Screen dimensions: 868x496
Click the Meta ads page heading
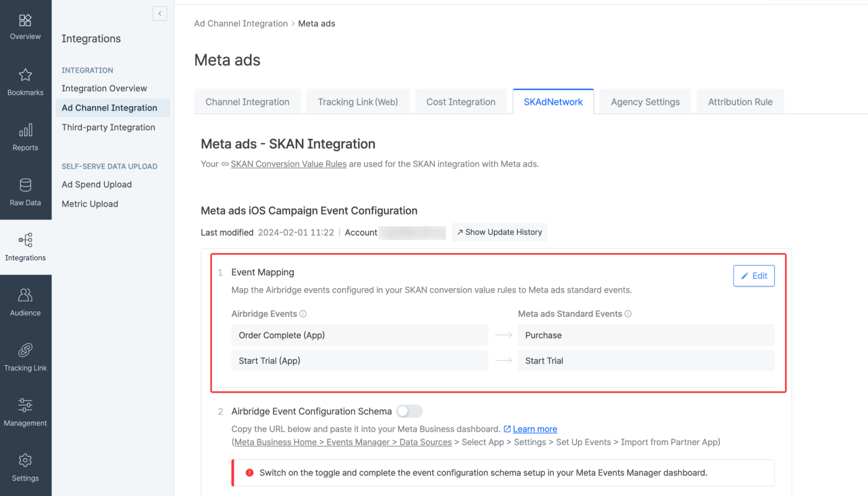pyautogui.click(x=228, y=60)
